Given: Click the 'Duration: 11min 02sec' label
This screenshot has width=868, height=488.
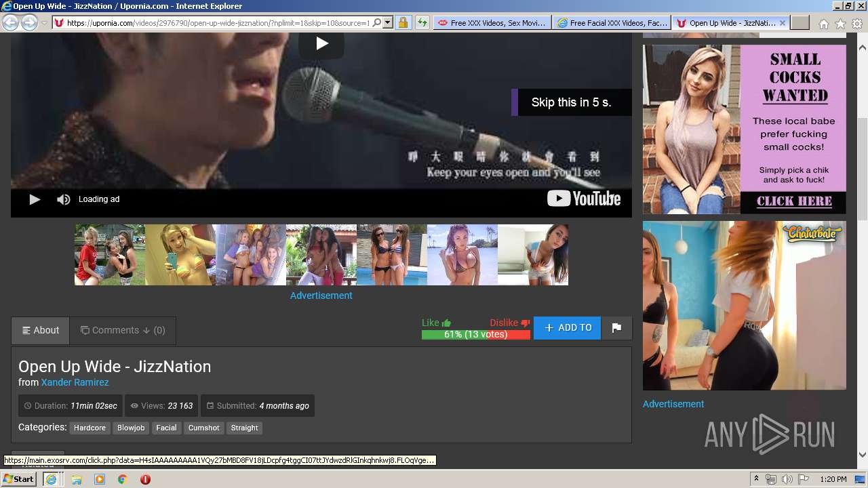Looking at the screenshot, I should click(x=71, y=406).
